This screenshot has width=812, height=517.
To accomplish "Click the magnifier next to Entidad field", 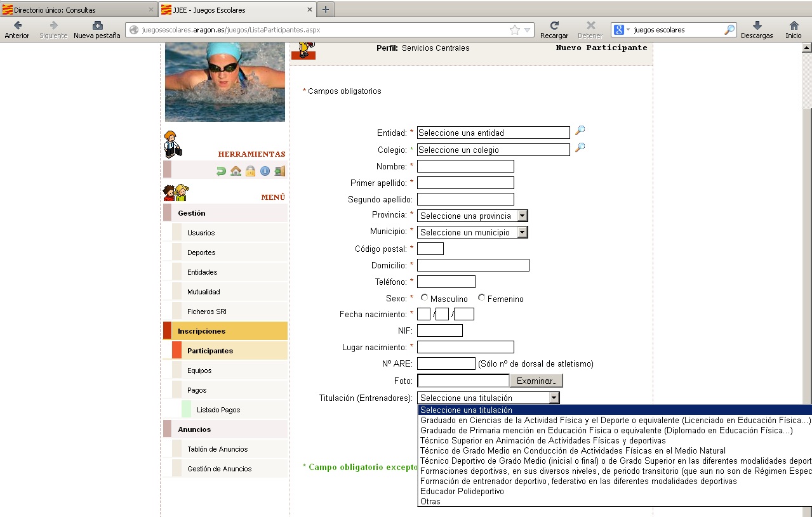I will (x=580, y=131).
